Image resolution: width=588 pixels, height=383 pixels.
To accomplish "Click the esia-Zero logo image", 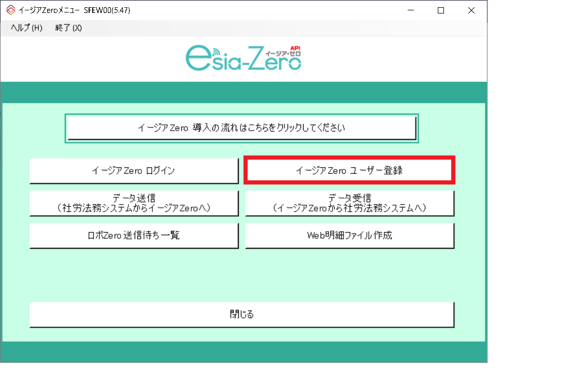I will [243, 58].
